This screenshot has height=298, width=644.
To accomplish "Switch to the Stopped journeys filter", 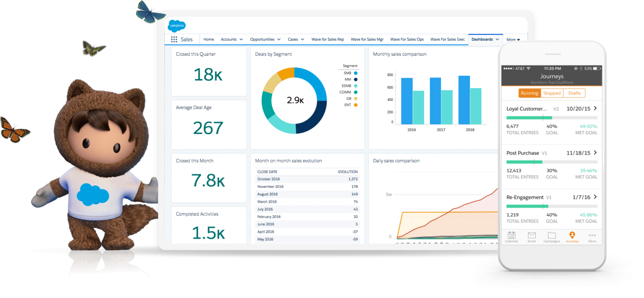I will 552,93.
